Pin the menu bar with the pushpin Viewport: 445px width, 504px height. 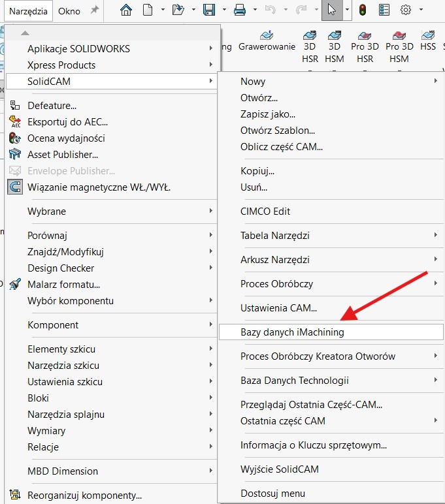(x=94, y=10)
